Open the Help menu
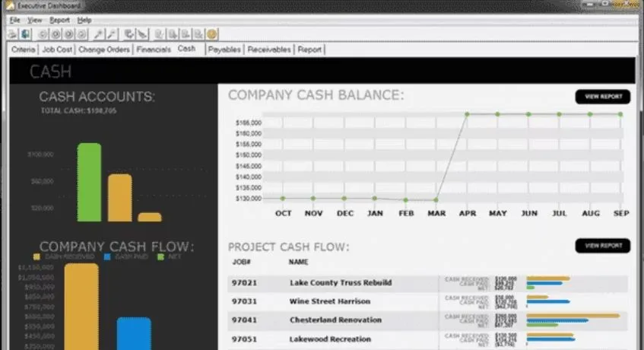This screenshot has width=644, height=350. point(84,20)
